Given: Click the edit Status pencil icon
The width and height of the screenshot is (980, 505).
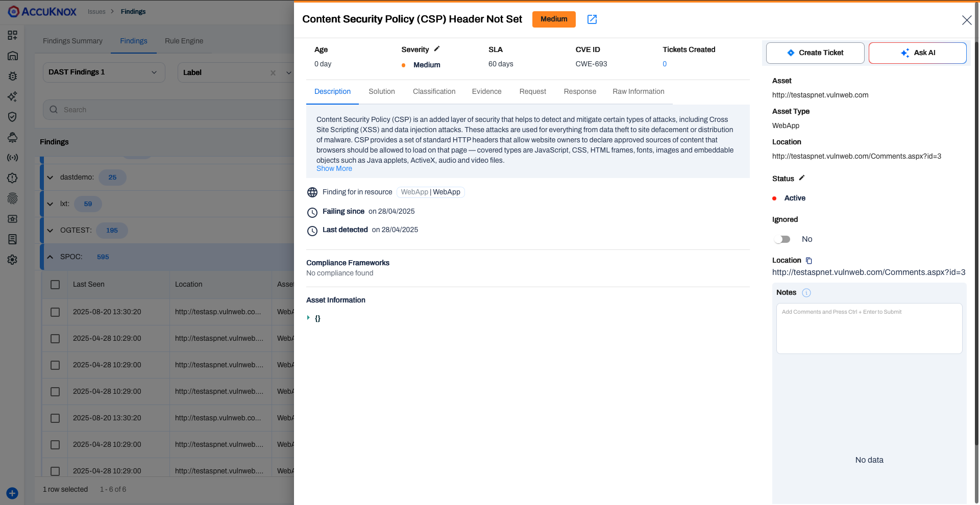Looking at the screenshot, I should tap(802, 178).
